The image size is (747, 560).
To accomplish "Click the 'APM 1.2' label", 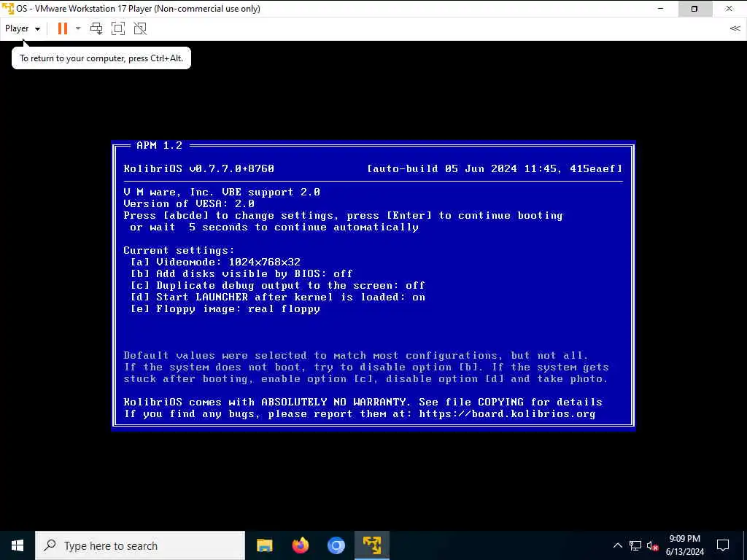I will (159, 146).
